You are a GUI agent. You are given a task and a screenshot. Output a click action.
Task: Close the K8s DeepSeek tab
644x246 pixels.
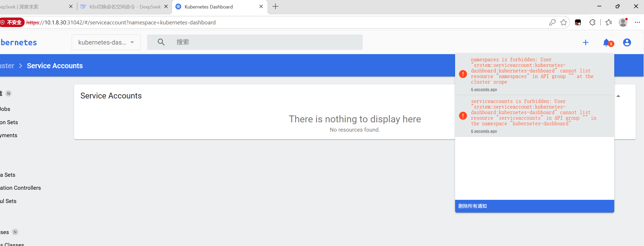point(166,7)
